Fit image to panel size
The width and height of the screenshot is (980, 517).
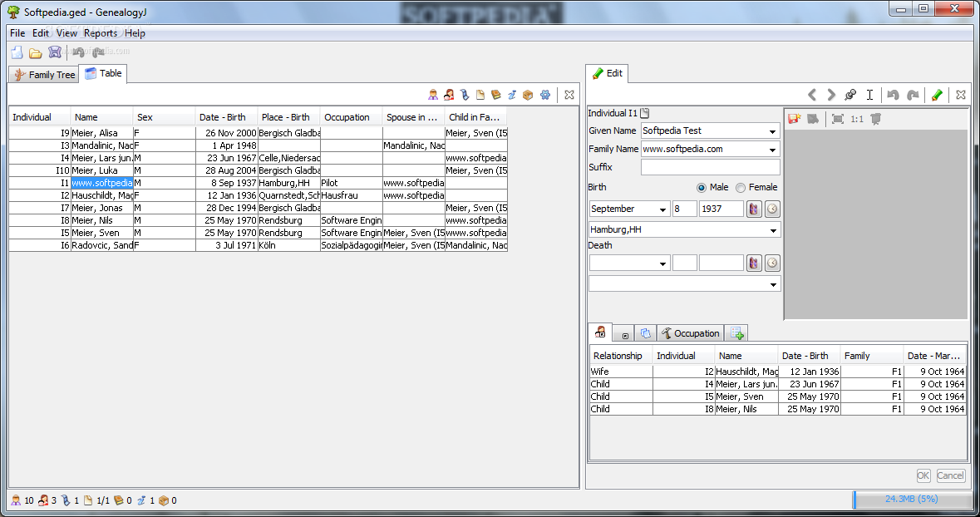coord(838,119)
